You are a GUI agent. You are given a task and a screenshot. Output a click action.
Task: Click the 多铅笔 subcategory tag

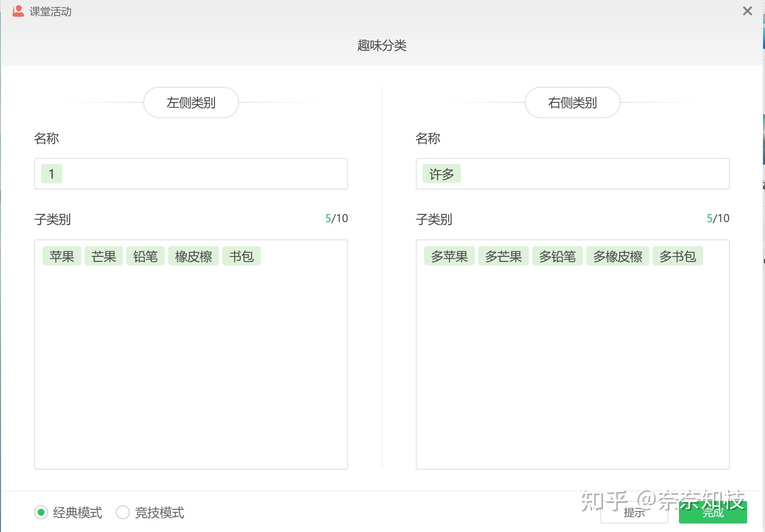pyautogui.click(x=557, y=256)
